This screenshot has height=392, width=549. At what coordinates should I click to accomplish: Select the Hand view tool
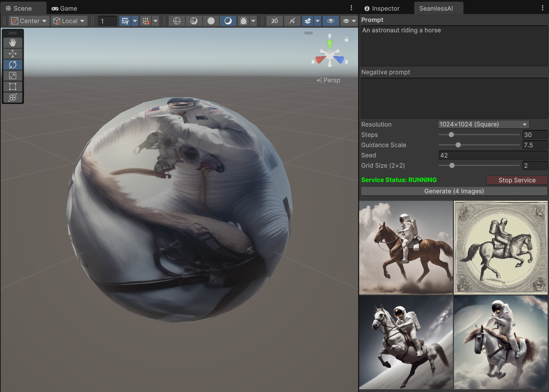[x=13, y=42]
